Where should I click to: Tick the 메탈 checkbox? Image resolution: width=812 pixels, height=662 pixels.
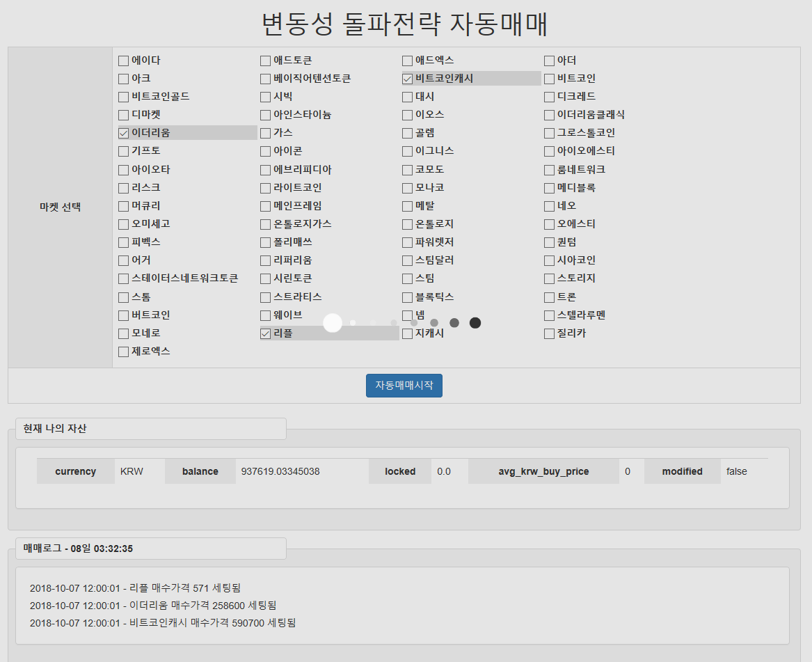tap(407, 206)
